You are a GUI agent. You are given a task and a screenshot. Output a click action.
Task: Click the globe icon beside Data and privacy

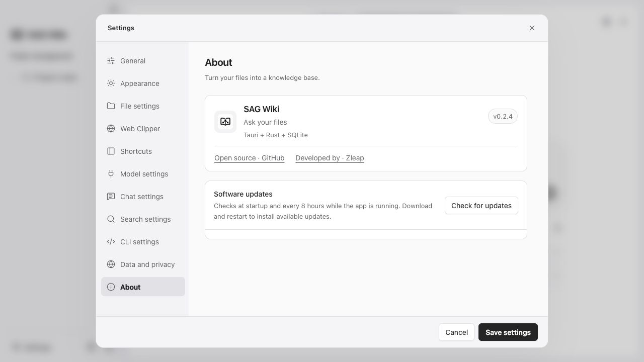[111, 264]
